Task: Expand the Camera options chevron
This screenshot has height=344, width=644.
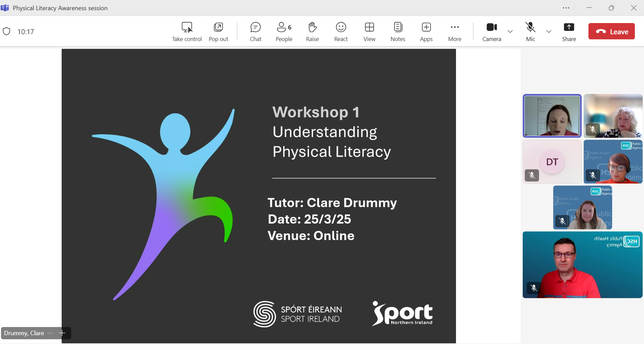Action: pyautogui.click(x=510, y=32)
